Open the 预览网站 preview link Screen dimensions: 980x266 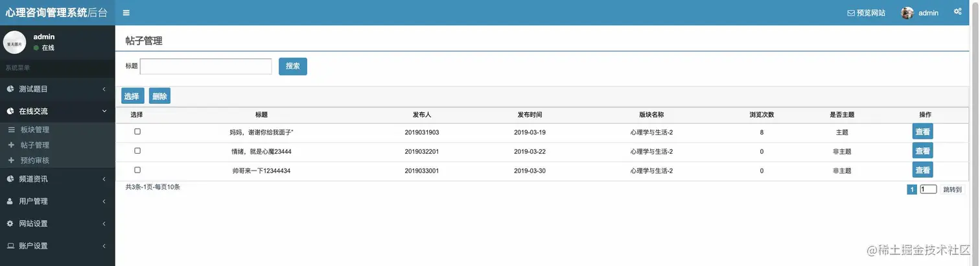tap(867, 13)
